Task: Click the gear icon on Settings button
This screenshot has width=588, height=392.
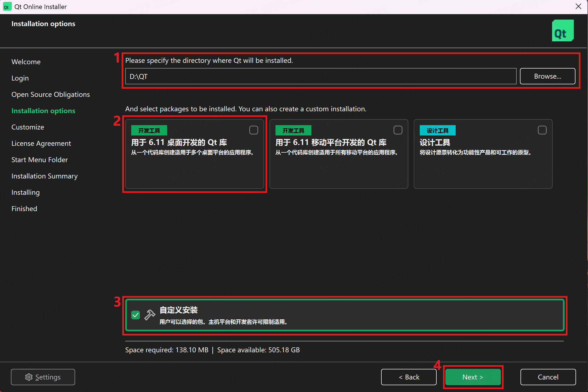Action: pos(29,377)
